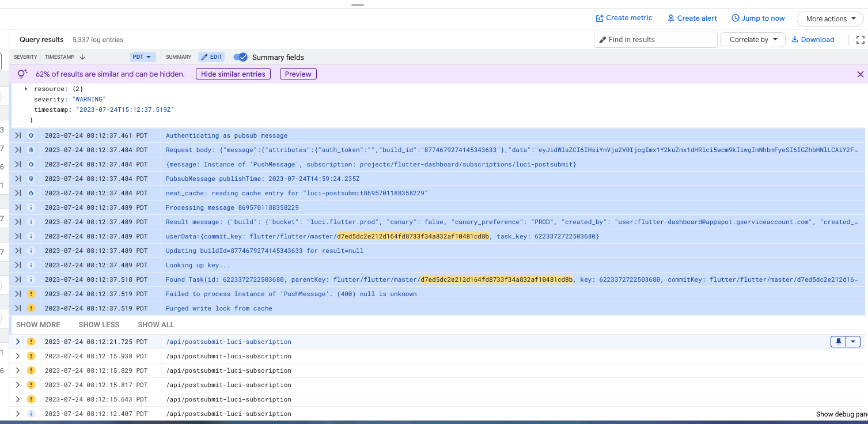Screen dimensions: 868x424
Task: Click the debug icon on the Authenticating as pubsub row
Action: tap(31, 135)
